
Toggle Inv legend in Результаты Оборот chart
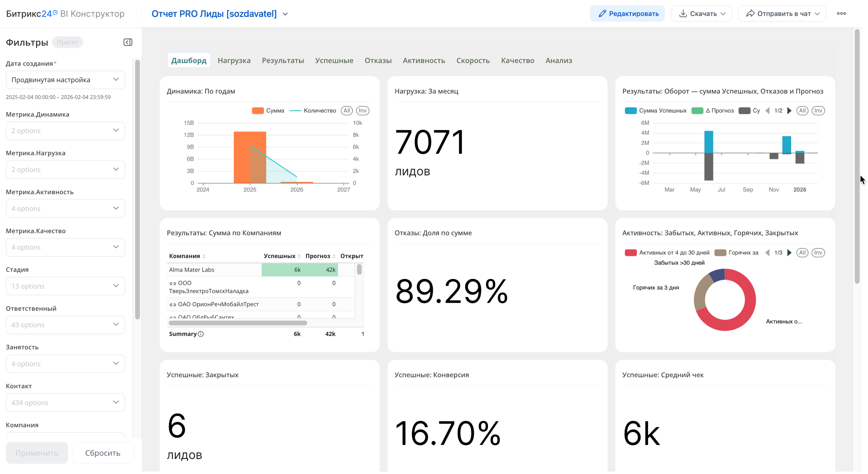coord(818,111)
